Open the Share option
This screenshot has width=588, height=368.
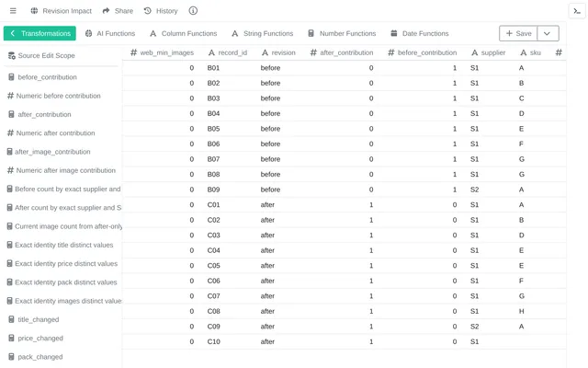tap(118, 11)
